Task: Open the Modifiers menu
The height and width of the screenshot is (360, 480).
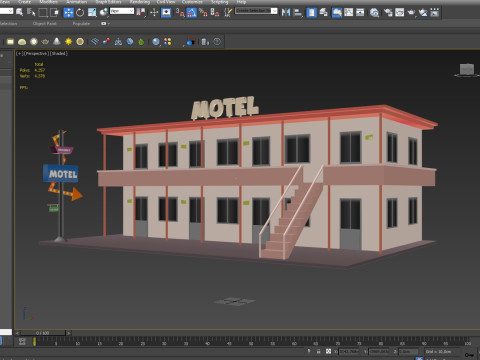Action: click(x=49, y=2)
